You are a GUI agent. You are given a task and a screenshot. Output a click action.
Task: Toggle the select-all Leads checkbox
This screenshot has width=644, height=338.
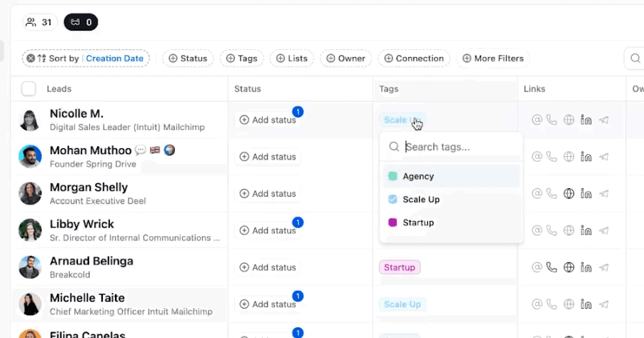(x=29, y=88)
